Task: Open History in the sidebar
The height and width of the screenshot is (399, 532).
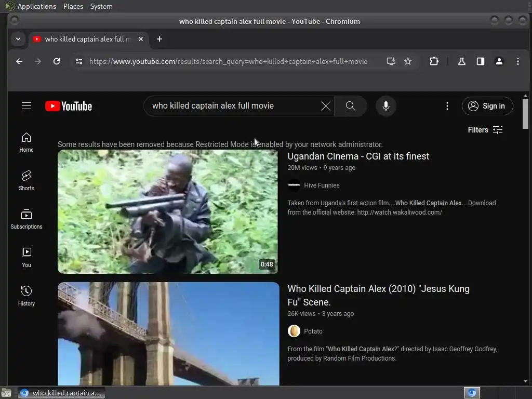Action: click(26, 296)
